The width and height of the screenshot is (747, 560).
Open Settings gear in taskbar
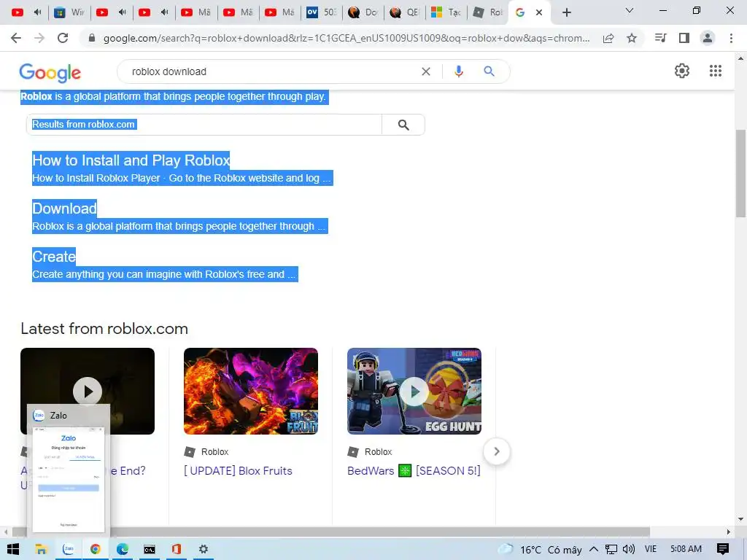204,549
